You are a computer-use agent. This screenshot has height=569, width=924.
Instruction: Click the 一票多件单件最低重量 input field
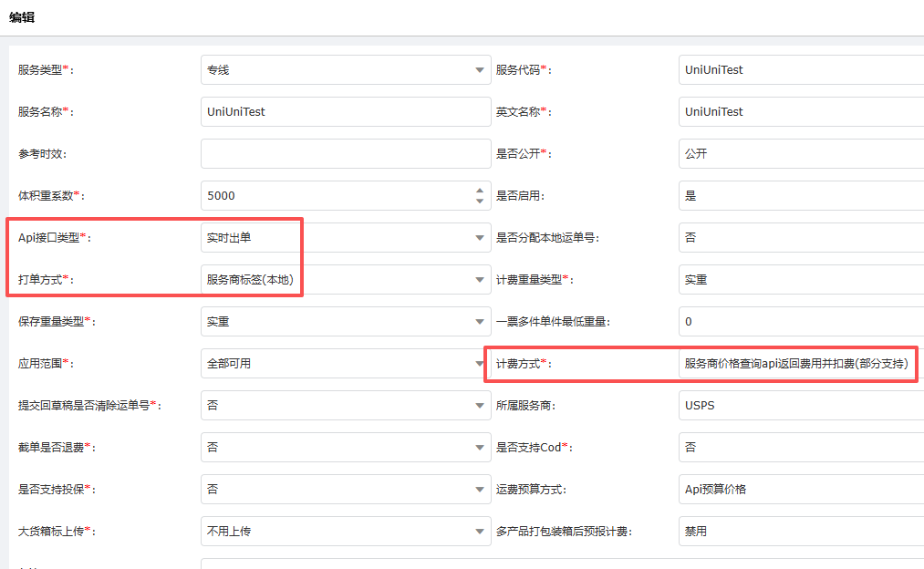click(801, 322)
